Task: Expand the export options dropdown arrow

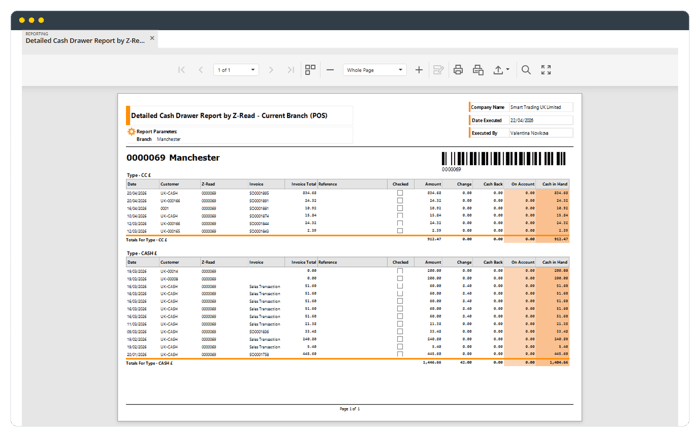Action: pos(508,70)
